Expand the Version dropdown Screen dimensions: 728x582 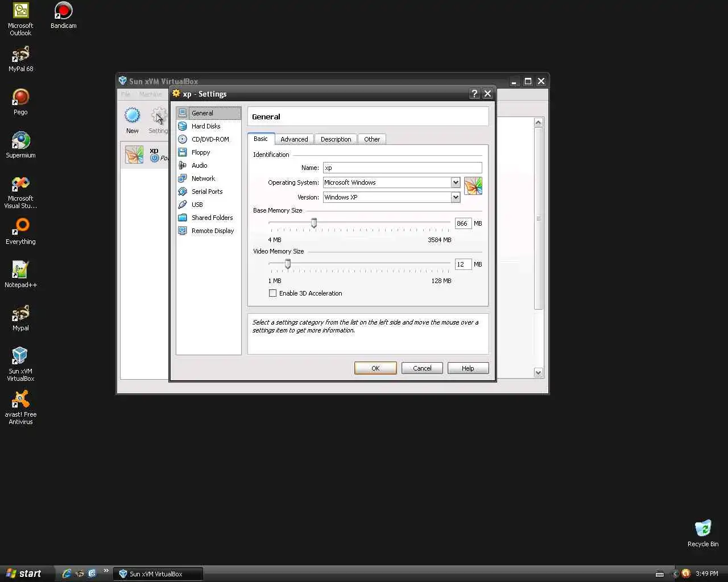pos(456,197)
